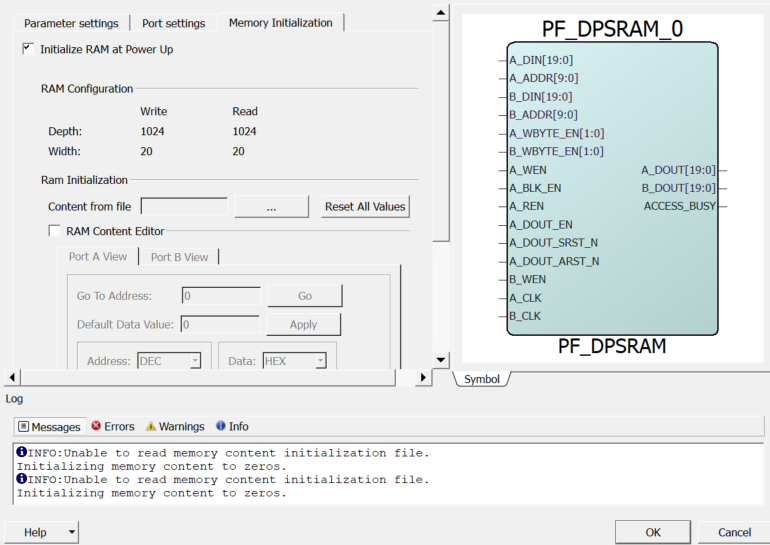The image size is (770, 545).
Task: Expand the Help button dropdown arrow
Action: 72,532
